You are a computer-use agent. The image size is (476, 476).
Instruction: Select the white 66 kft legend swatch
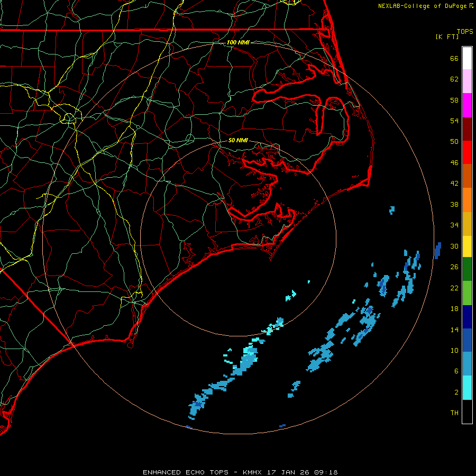(x=467, y=58)
